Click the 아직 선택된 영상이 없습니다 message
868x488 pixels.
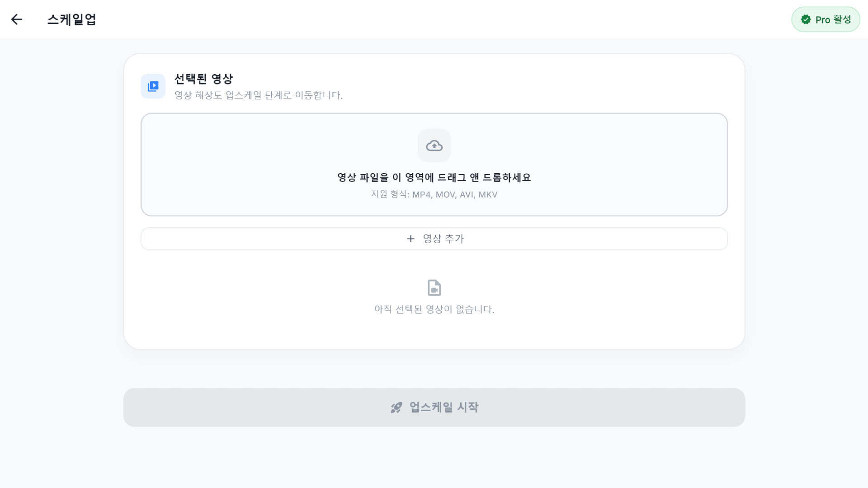434,309
